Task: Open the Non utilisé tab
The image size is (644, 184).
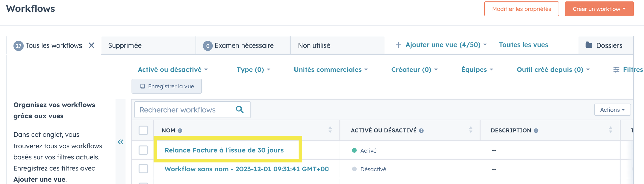Action: [338, 45]
